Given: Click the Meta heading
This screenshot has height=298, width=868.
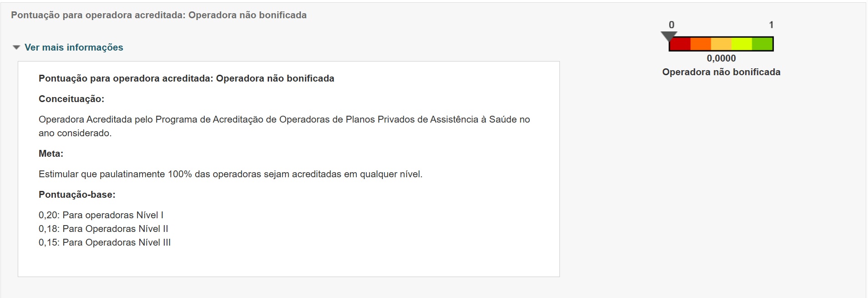Looking at the screenshot, I should click(x=51, y=154).
